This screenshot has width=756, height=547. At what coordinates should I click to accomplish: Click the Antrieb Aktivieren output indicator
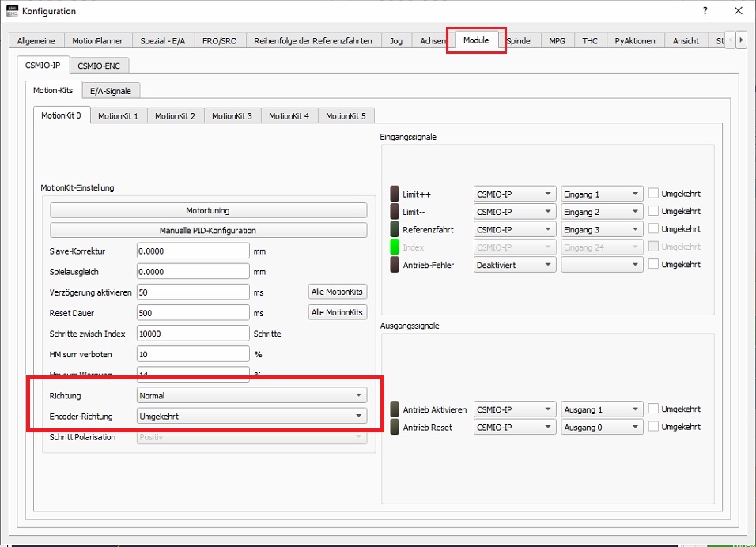pos(395,409)
